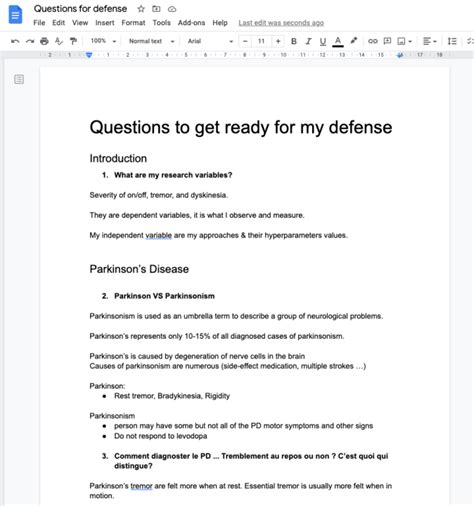Open the Help menu
Screen dimensions: 474x506
[x=220, y=23]
